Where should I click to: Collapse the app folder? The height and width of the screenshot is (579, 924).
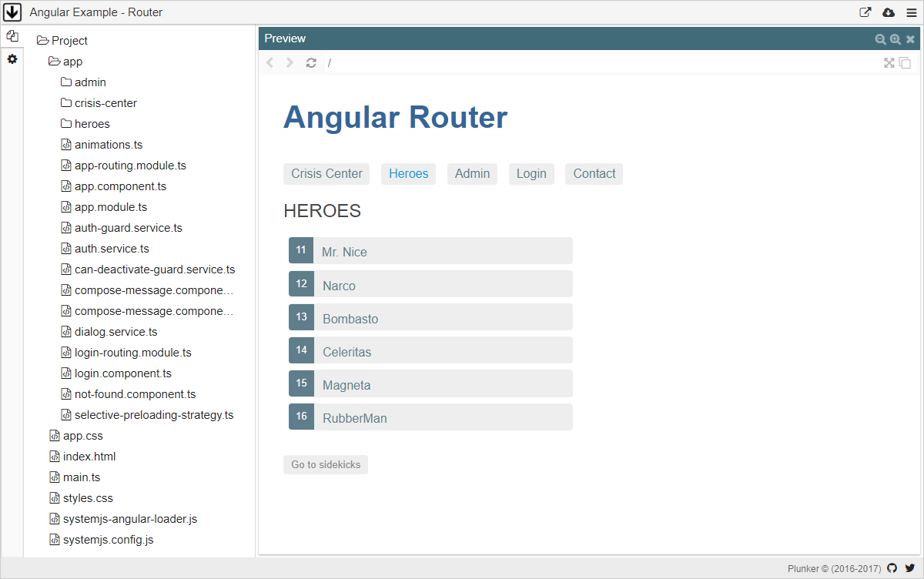(65, 61)
